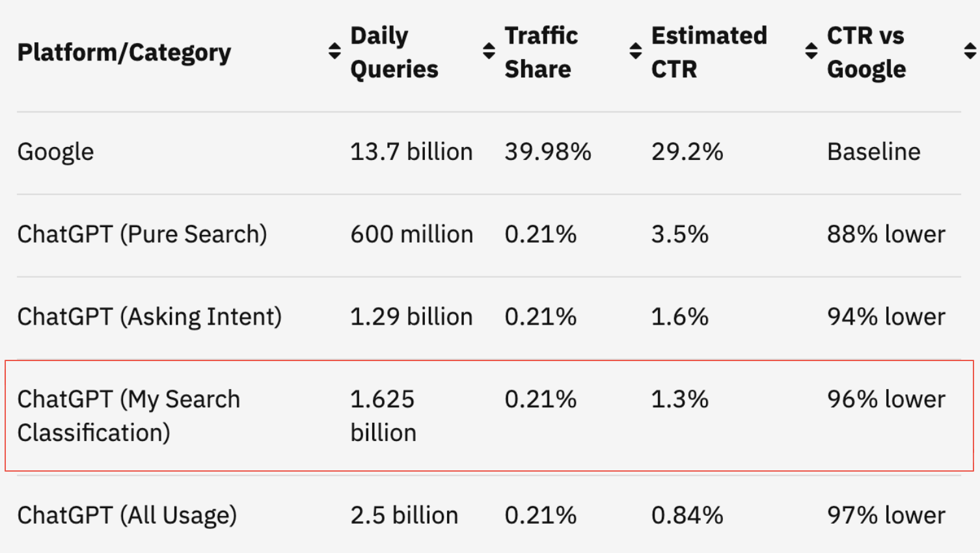Click the sort arrows beside Daily Queries
This screenshot has width=980, height=553.
point(489,51)
